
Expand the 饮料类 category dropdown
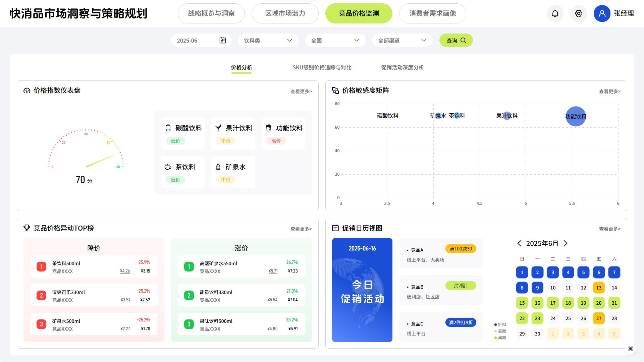point(268,41)
